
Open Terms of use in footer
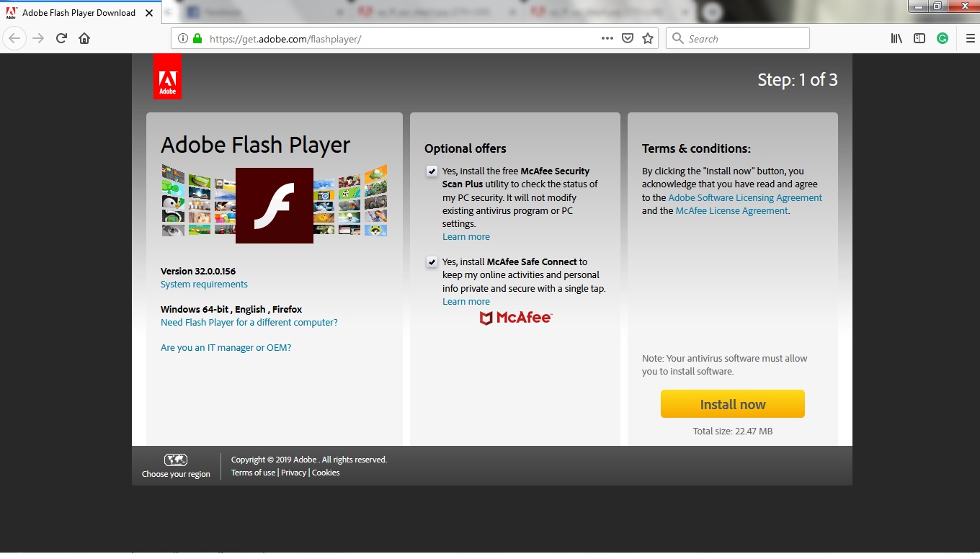click(x=253, y=473)
